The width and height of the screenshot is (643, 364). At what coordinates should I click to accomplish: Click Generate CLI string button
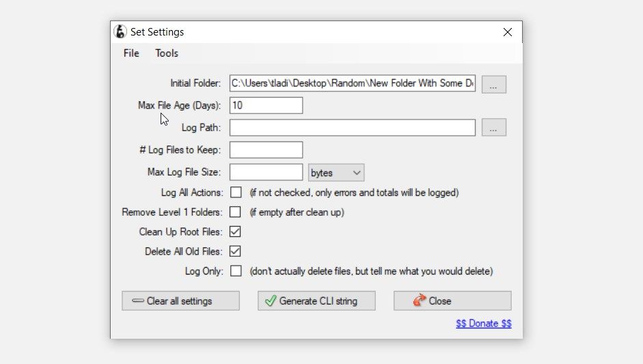(x=316, y=301)
